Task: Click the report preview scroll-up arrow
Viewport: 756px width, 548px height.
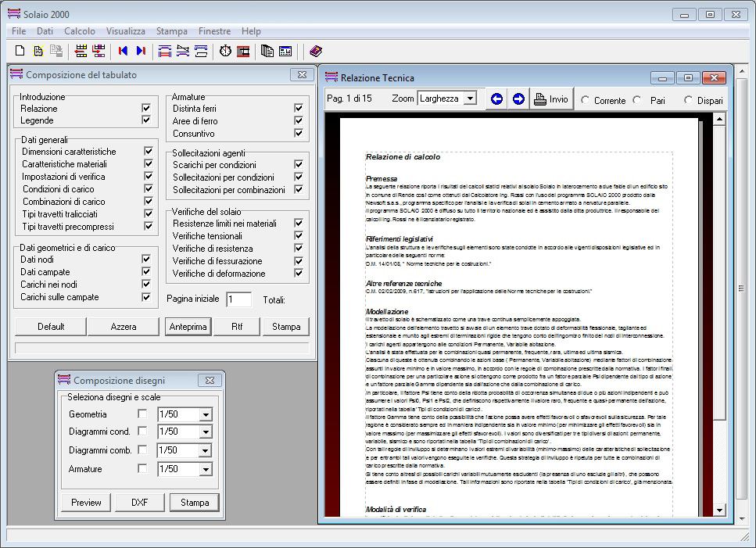Action: (x=719, y=119)
